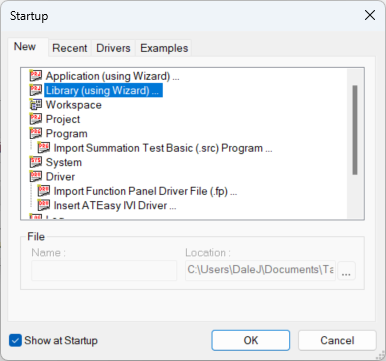
Task: Dismiss the dialog with Cancel
Action: (337, 340)
